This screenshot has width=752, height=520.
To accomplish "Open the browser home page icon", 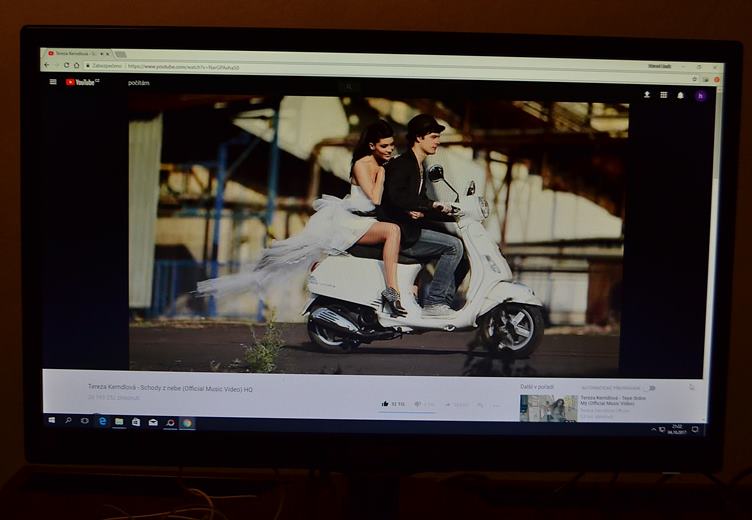I will [76, 65].
